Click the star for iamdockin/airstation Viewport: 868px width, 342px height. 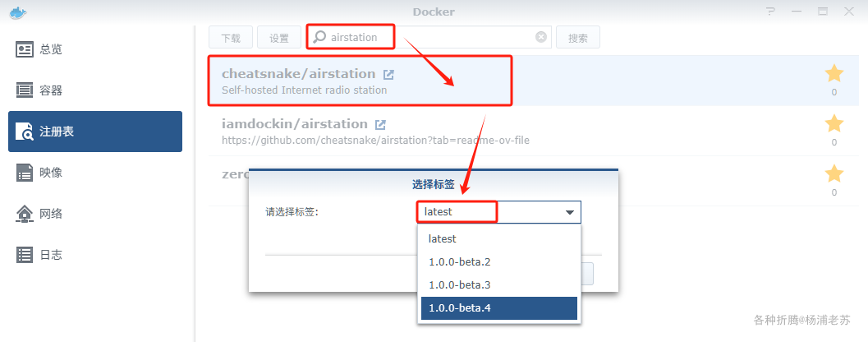(x=834, y=123)
